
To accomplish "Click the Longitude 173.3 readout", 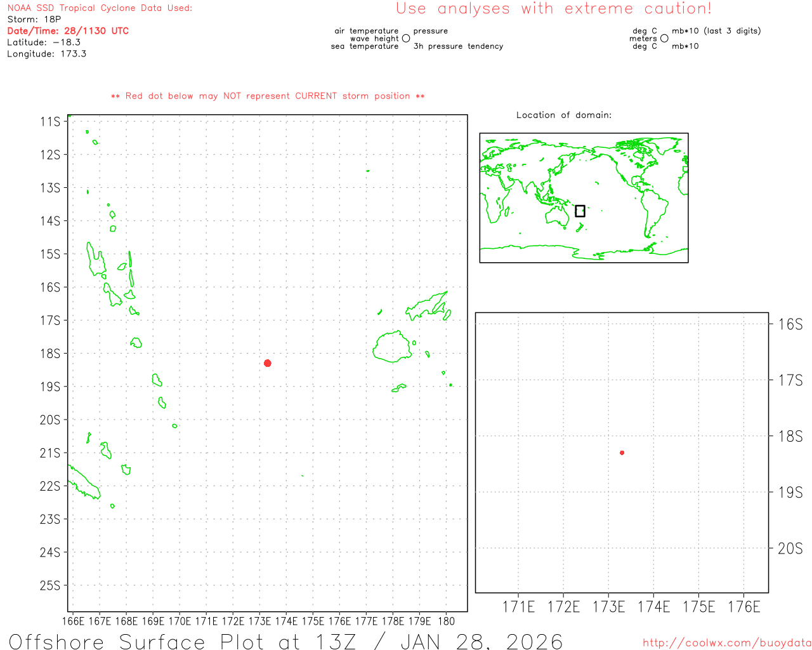I will point(46,54).
